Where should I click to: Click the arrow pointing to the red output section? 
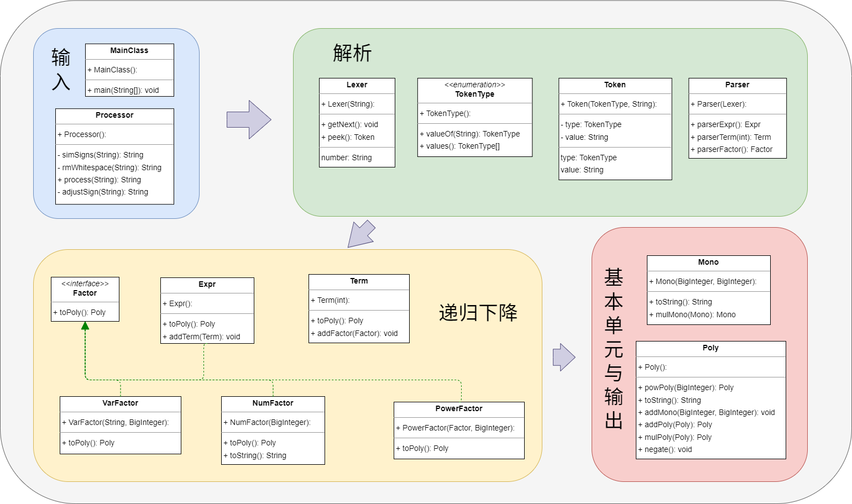tap(564, 358)
